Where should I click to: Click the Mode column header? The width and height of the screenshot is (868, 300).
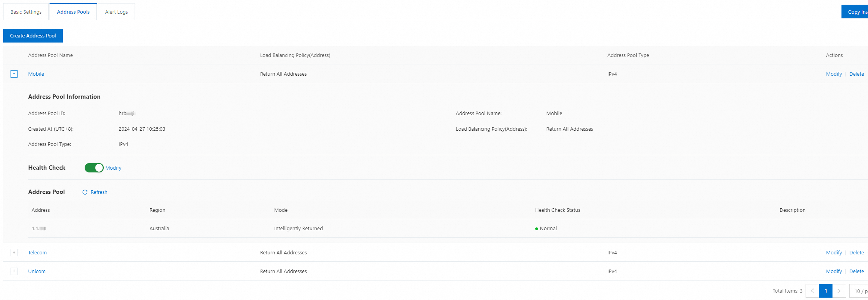pos(281,210)
